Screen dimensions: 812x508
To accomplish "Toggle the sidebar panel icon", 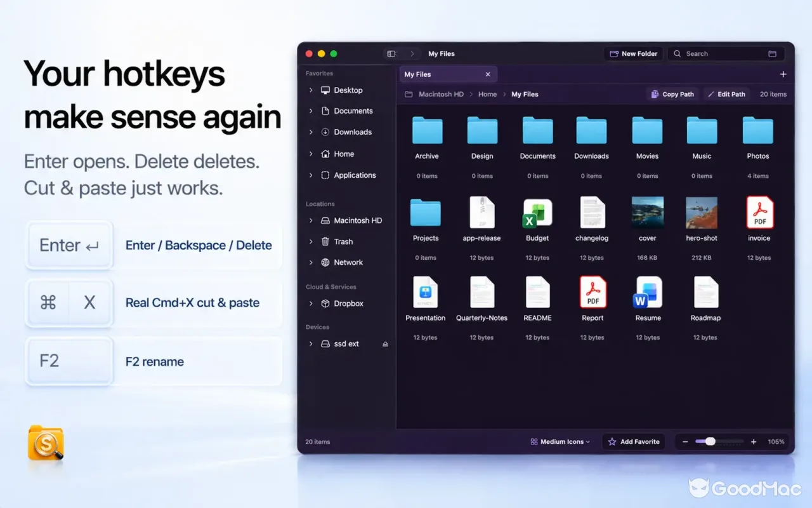I will (x=391, y=54).
